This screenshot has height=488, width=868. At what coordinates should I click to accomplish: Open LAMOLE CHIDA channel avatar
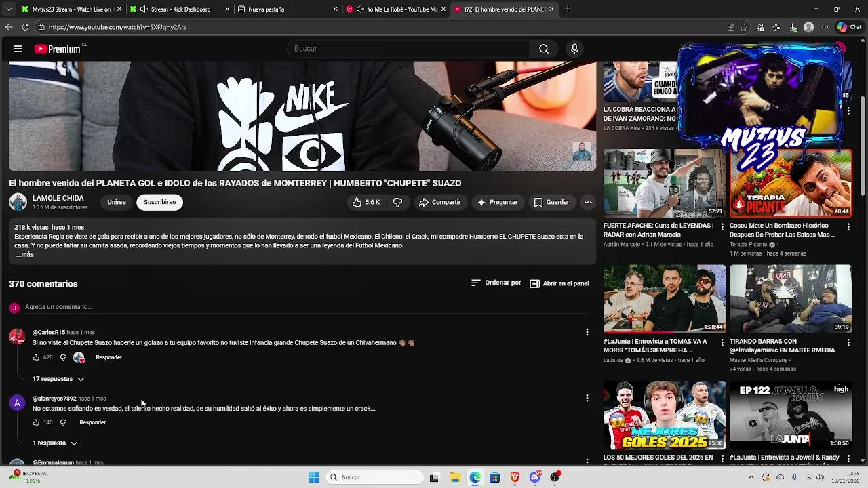[18, 202]
